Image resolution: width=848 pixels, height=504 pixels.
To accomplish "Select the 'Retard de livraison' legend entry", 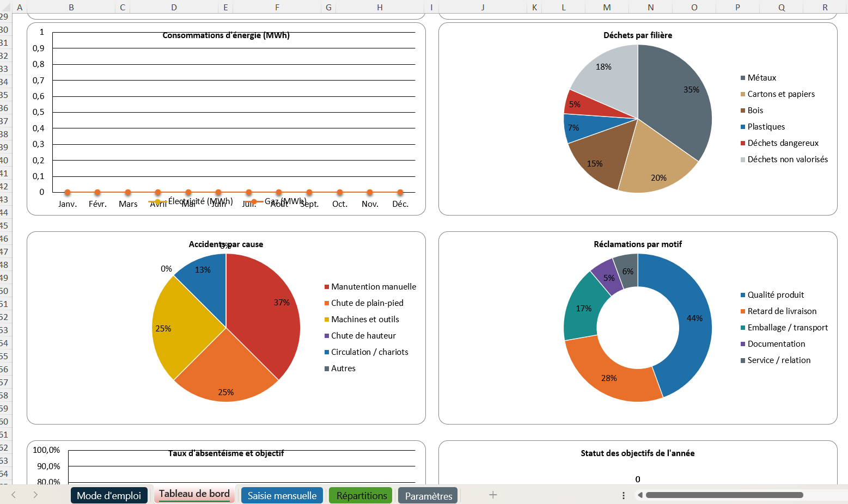I will [x=782, y=311].
